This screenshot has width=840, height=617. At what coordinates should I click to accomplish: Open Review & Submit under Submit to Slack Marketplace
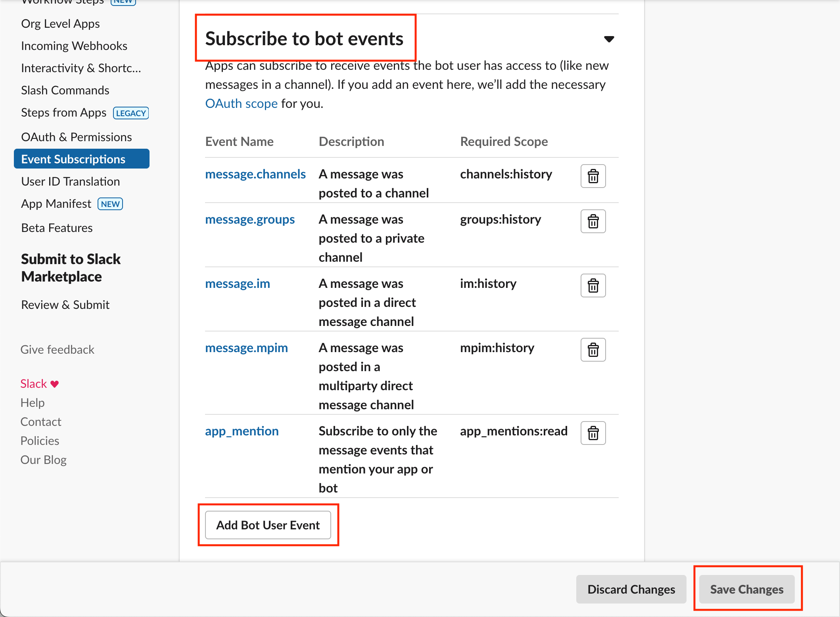65,305
